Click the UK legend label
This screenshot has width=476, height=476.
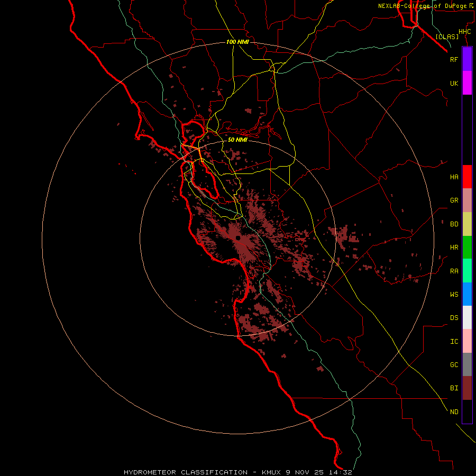coord(454,83)
